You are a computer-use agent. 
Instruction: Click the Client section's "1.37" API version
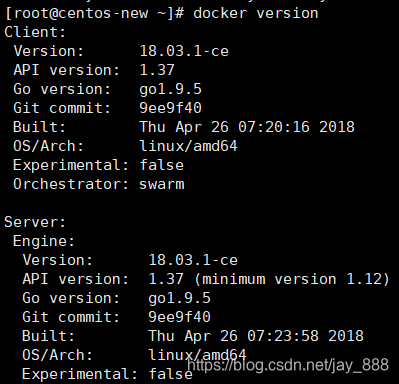[x=157, y=70]
